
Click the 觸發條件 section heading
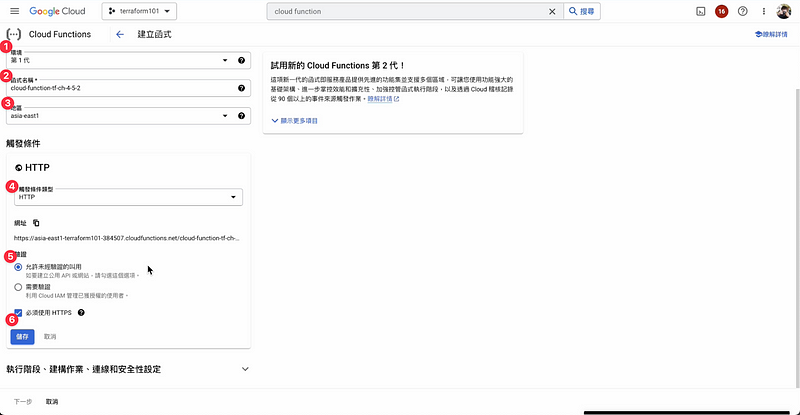coord(23,143)
